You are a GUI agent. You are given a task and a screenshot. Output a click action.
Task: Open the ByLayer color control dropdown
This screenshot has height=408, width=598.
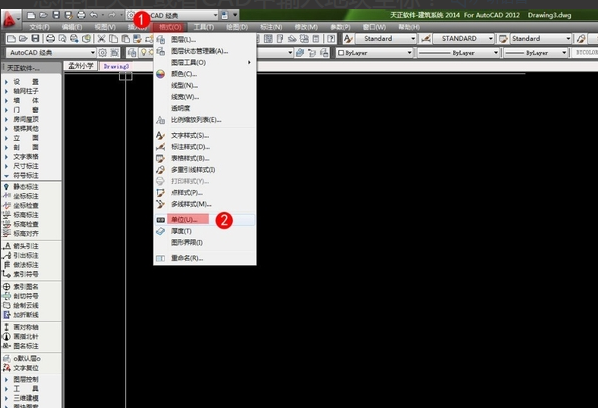(375, 53)
